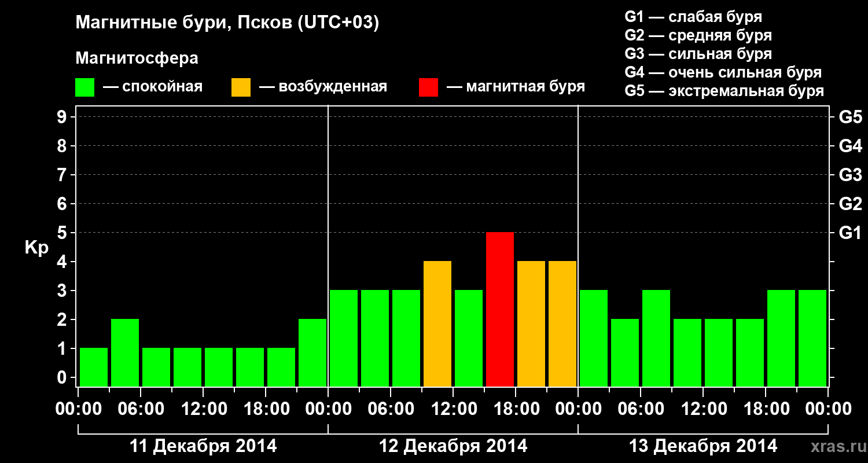The width and height of the screenshot is (868, 463).
Task: Click the 'G5 — экстремальная буря' legend line
Action: 724,91
